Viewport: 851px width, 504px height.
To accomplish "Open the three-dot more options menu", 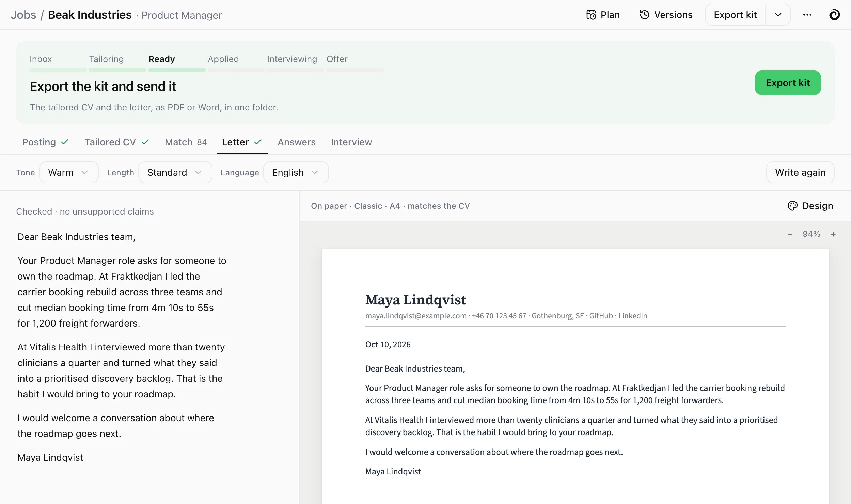I will tap(807, 15).
